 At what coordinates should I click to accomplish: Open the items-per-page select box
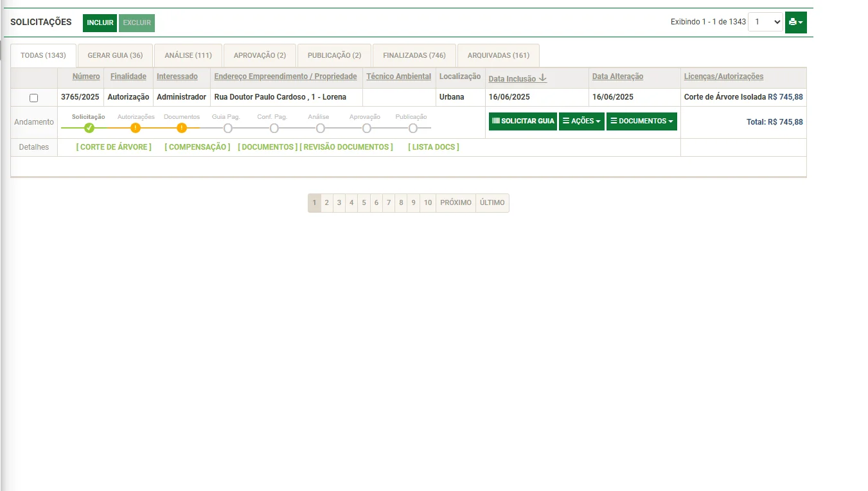pyautogui.click(x=765, y=22)
